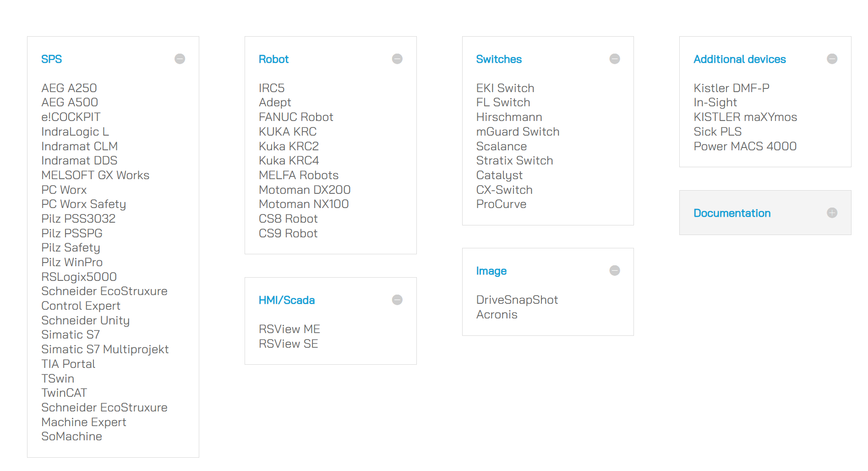Expand Documentation using the plus icon
Screen dimensions: 868x471
(832, 213)
